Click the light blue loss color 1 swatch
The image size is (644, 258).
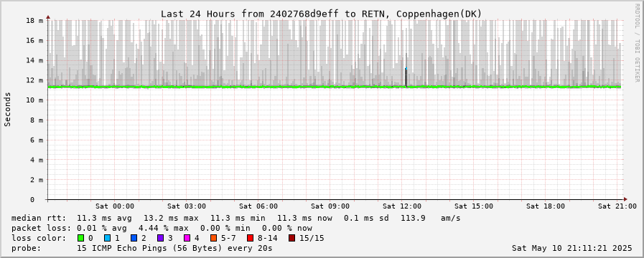[x=107, y=238]
